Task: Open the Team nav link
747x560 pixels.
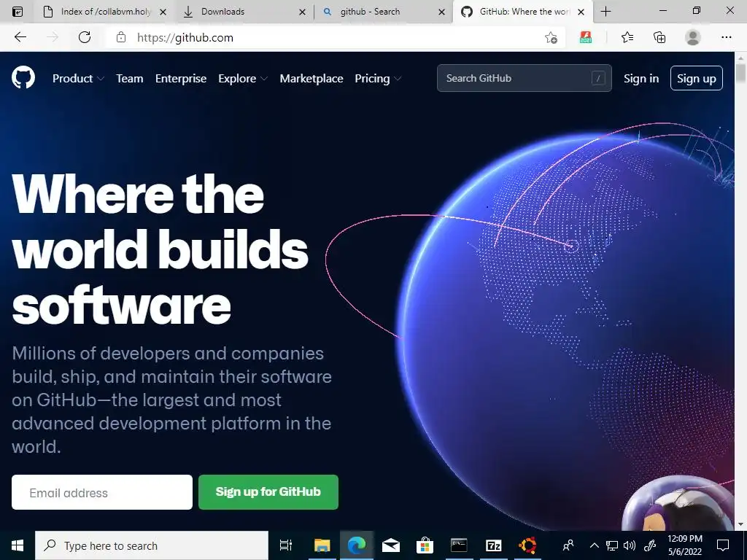Action: (130, 79)
